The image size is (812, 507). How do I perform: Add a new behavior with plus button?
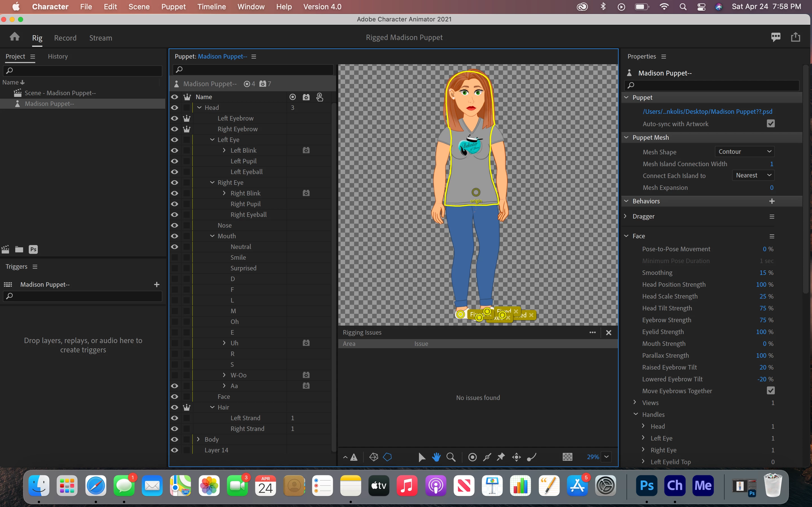click(772, 201)
